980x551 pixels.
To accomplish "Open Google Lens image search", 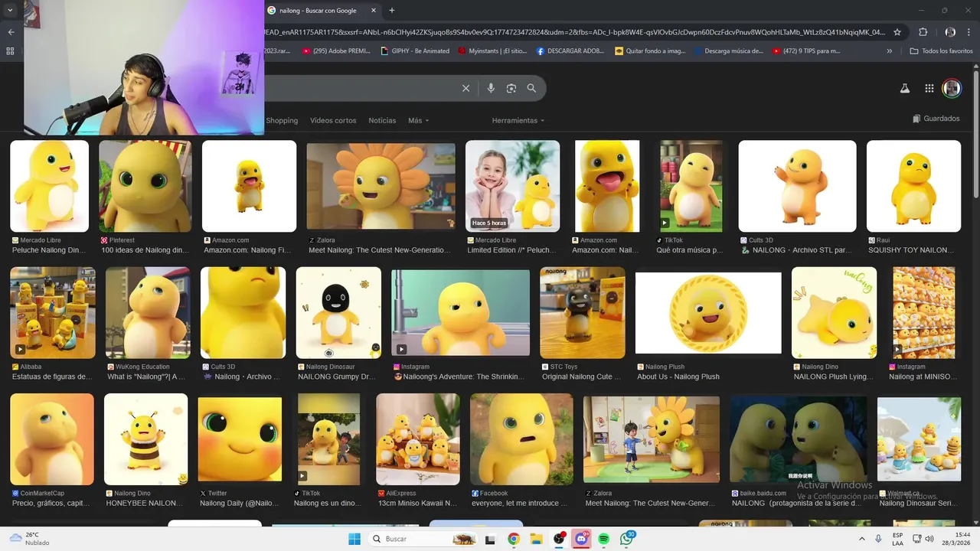I will pos(511,88).
